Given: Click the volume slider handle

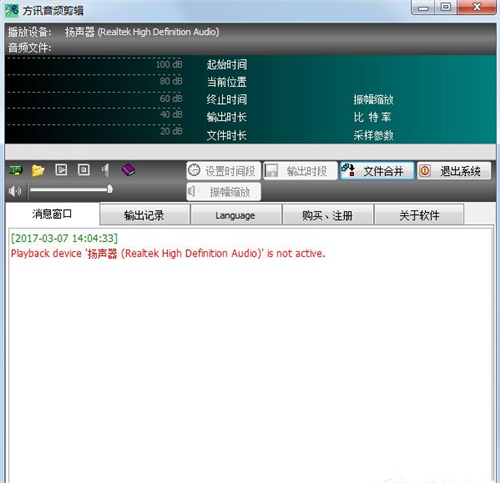Looking at the screenshot, I should 110,189.
